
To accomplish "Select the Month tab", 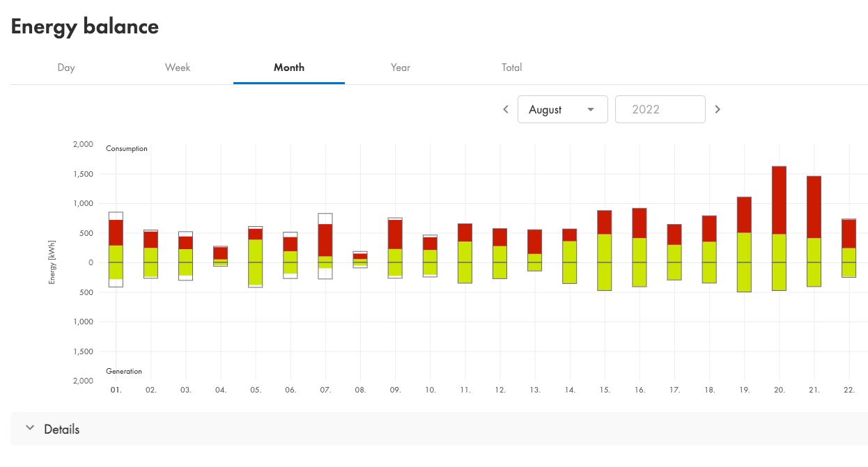I will (289, 68).
